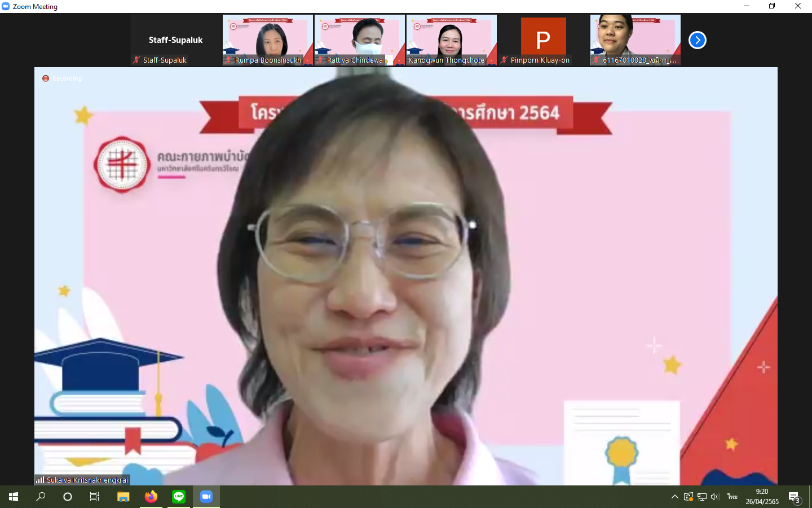Open the Windows taskbar search
The image size is (812, 508).
pos(41,497)
